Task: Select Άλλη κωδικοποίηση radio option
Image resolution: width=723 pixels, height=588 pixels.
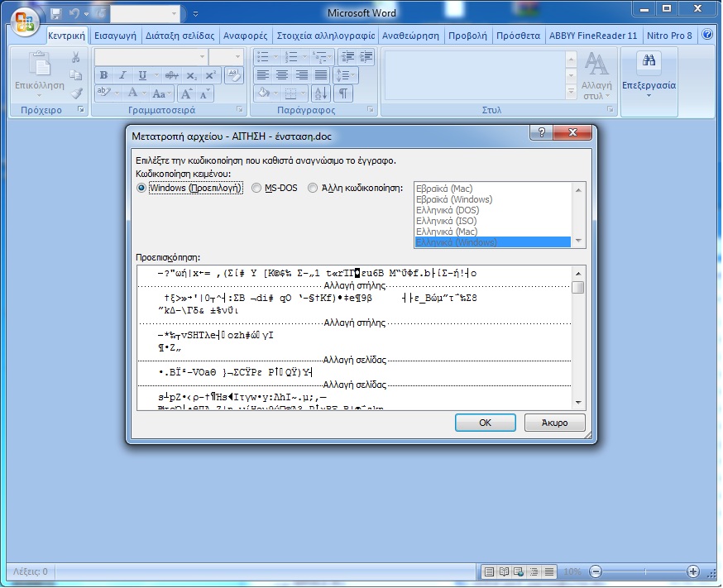Action: point(356,188)
